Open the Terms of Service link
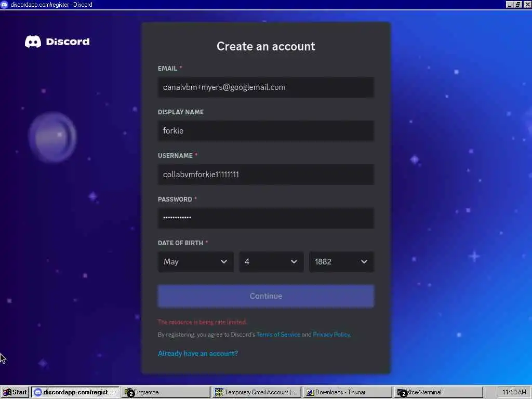This screenshot has height=399, width=532. click(x=278, y=335)
